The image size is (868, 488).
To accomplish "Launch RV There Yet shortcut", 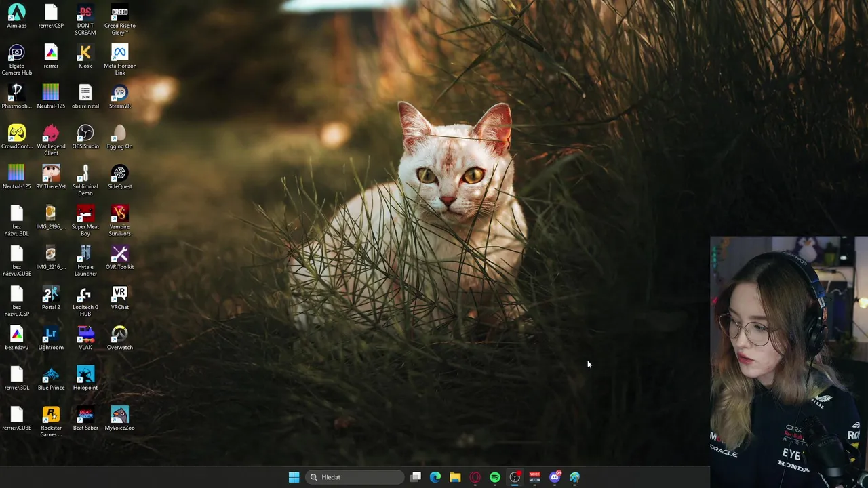I will click(x=51, y=178).
